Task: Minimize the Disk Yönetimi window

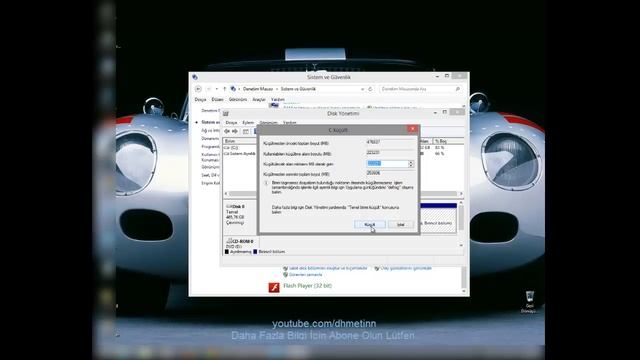Action: pos(435,112)
